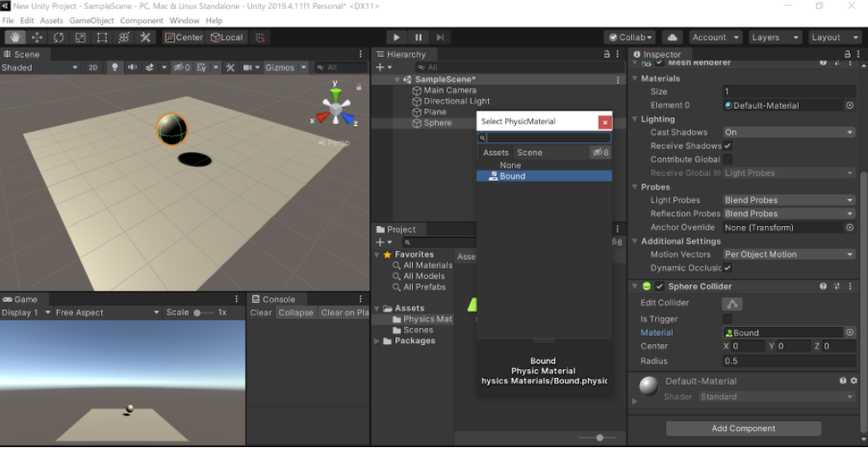Collapse SampleScene in Hierarchy
This screenshot has width=868, height=450.
coord(396,80)
